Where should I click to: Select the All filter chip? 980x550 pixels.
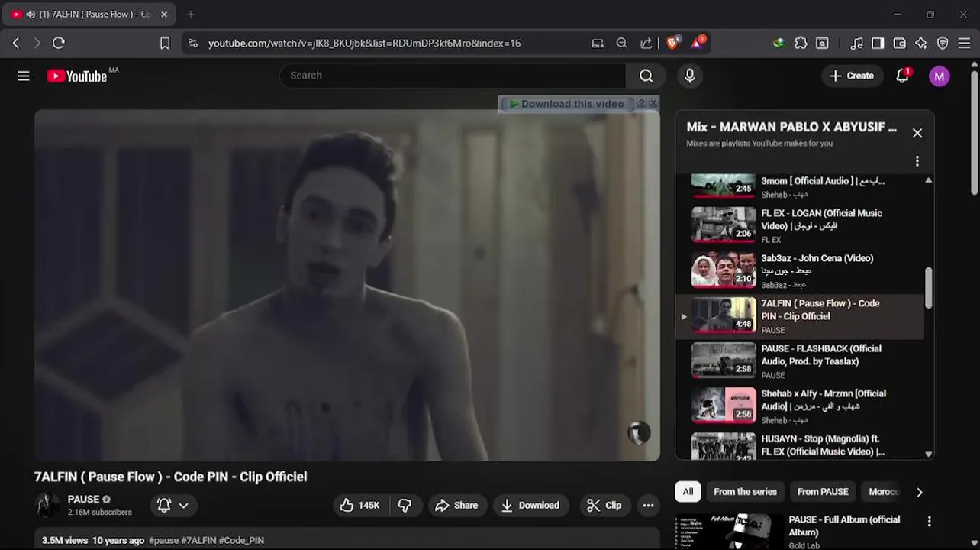click(x=688, y=492)
